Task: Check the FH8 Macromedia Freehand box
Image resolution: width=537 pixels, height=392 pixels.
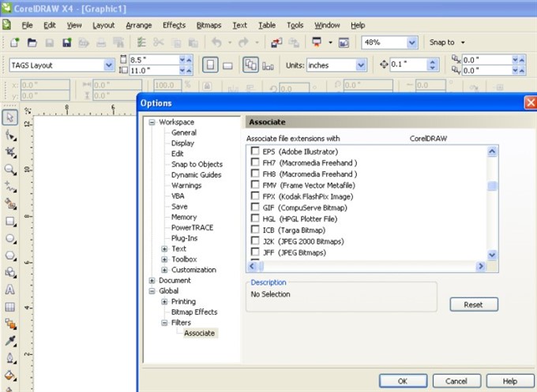Action: pyautogui.click(x=255, y=174)
